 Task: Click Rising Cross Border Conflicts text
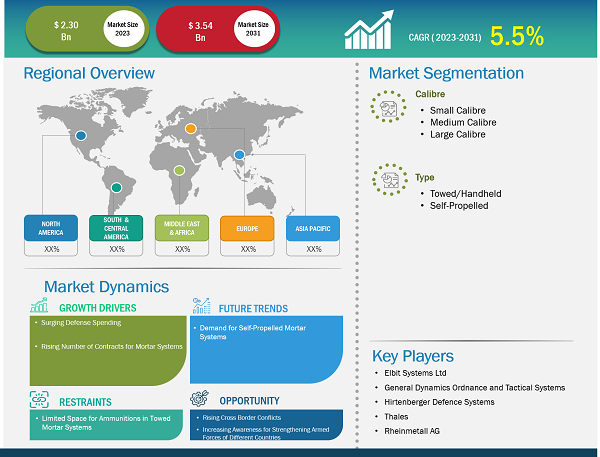[241, 418]
